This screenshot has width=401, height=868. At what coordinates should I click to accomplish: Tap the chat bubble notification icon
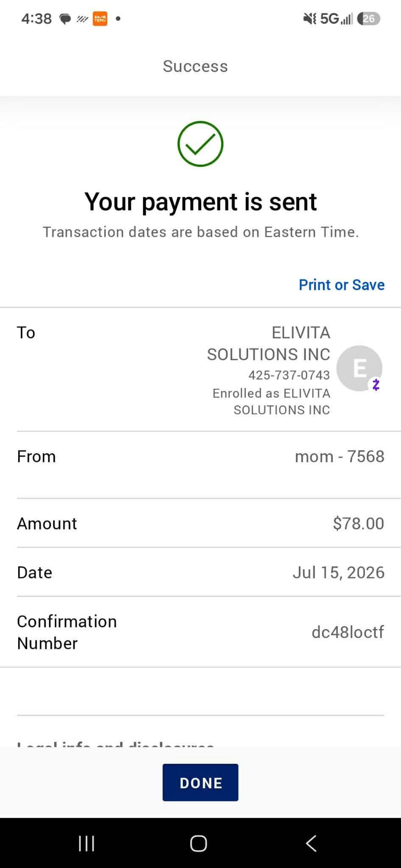point(65,19)
